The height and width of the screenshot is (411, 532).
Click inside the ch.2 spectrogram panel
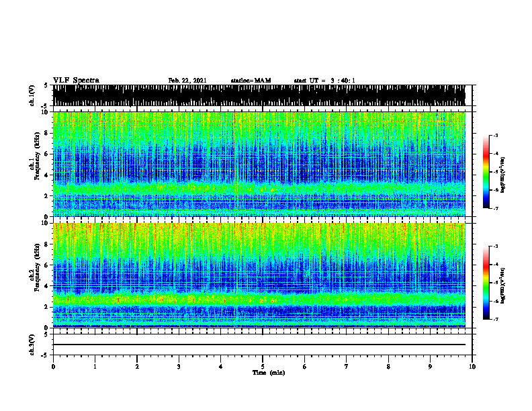259,275
